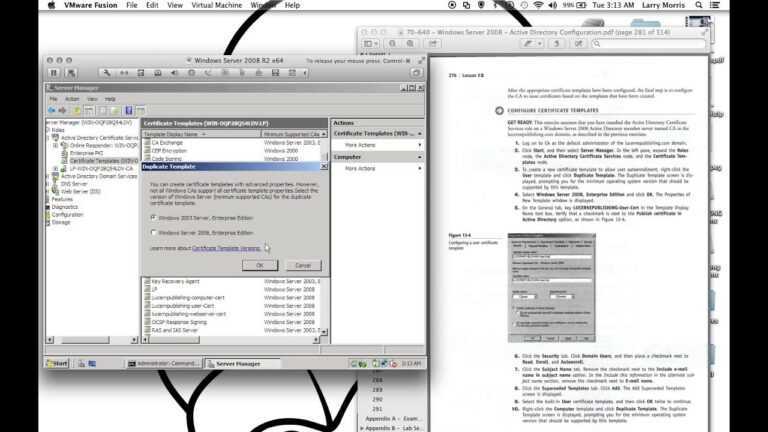
Task: Click zoom in icon in Preview toolbar
Action: coord(410,44)
